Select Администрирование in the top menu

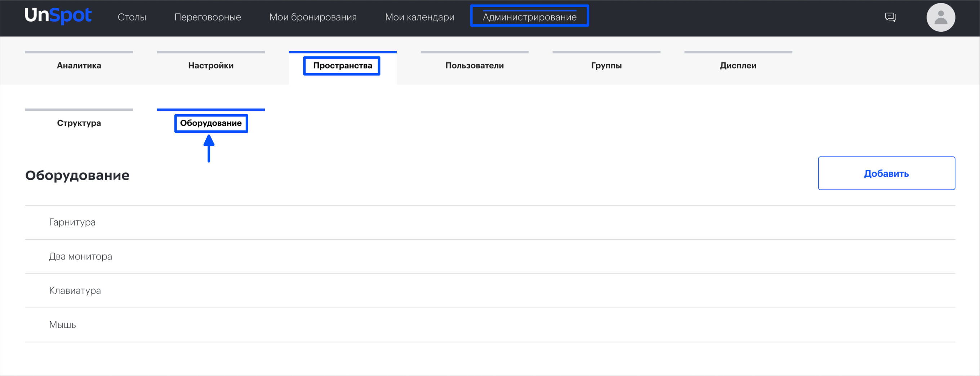click(530, 17)
